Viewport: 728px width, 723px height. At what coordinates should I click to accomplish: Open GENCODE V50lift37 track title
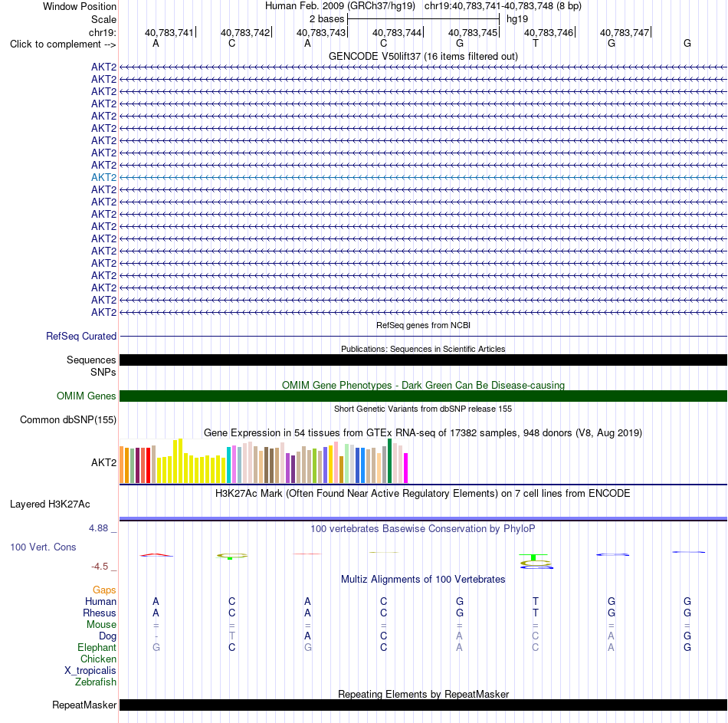point(423,56)
